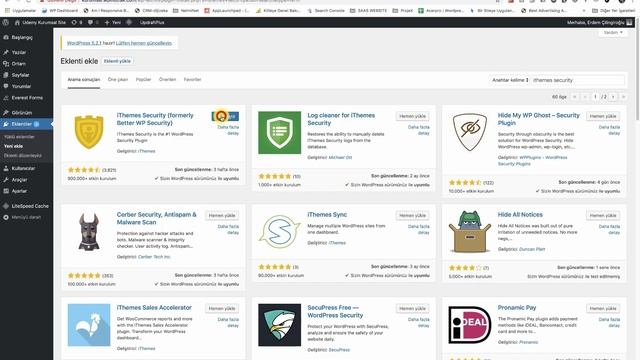
Task: Click WordPress 5.2.1 update link
Action: tap(84, 43)
